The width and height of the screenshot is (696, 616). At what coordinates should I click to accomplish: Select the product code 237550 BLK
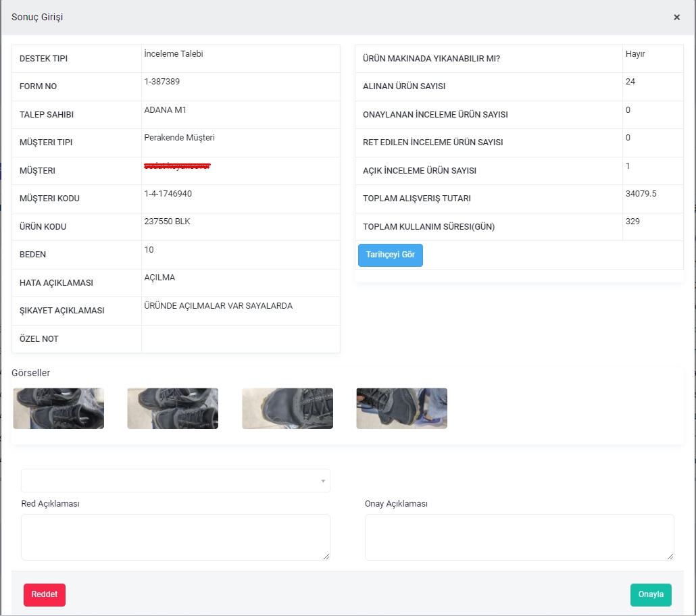click(x=168, y=222)
